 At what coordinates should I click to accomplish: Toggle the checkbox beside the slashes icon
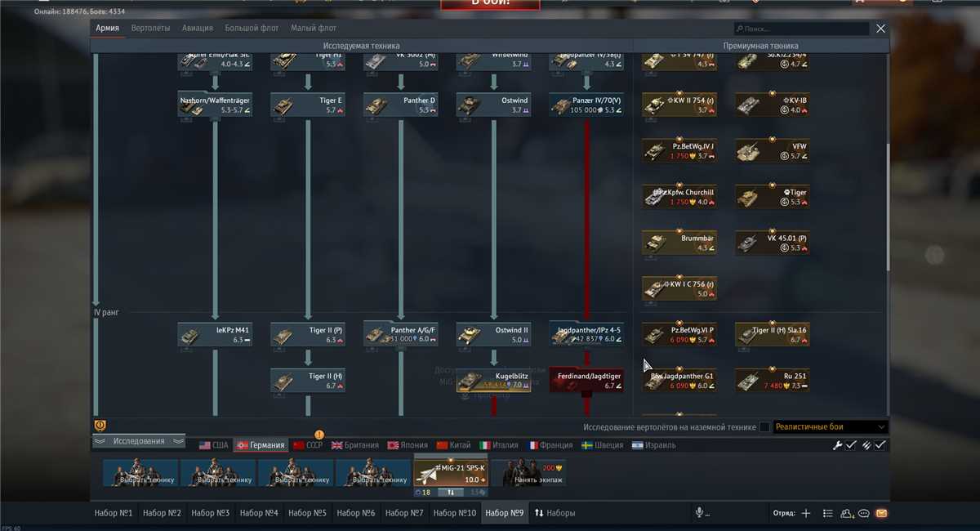(x=880, y=444)
